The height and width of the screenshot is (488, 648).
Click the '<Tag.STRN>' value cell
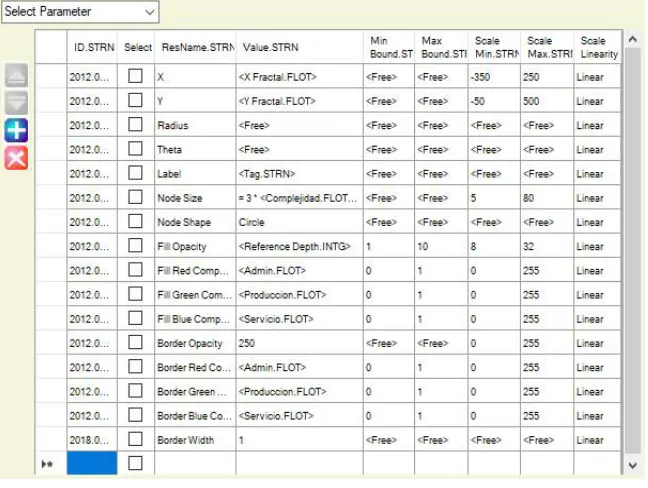(300, 174)
